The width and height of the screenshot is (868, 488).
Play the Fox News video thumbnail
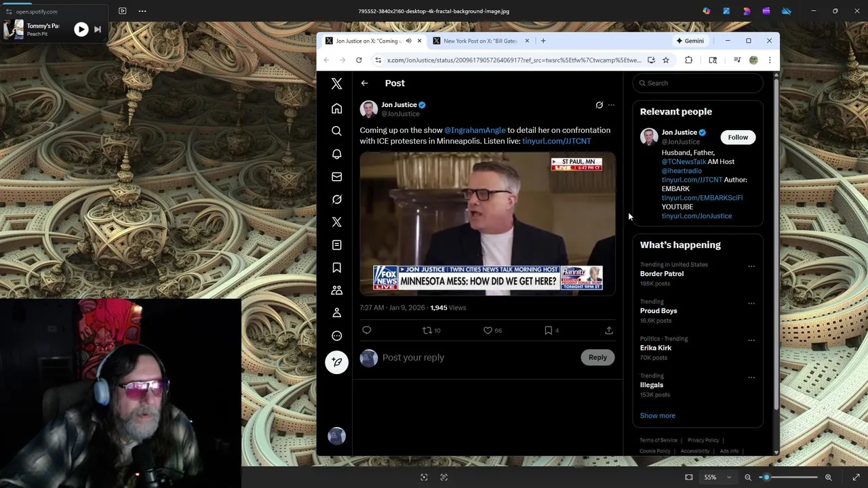(x=487, y=224)
